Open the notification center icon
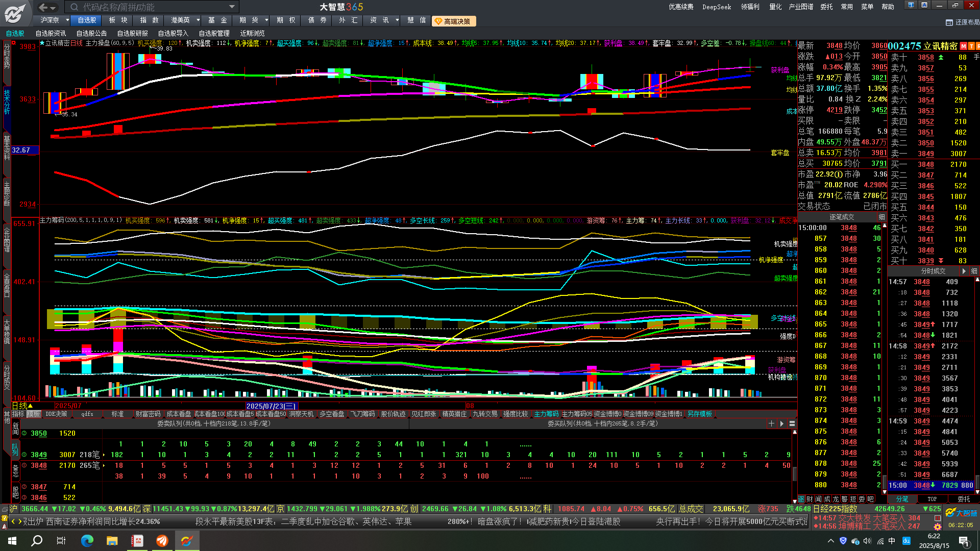980x551 pixels. pyautogui.click(x=964, y=541)
